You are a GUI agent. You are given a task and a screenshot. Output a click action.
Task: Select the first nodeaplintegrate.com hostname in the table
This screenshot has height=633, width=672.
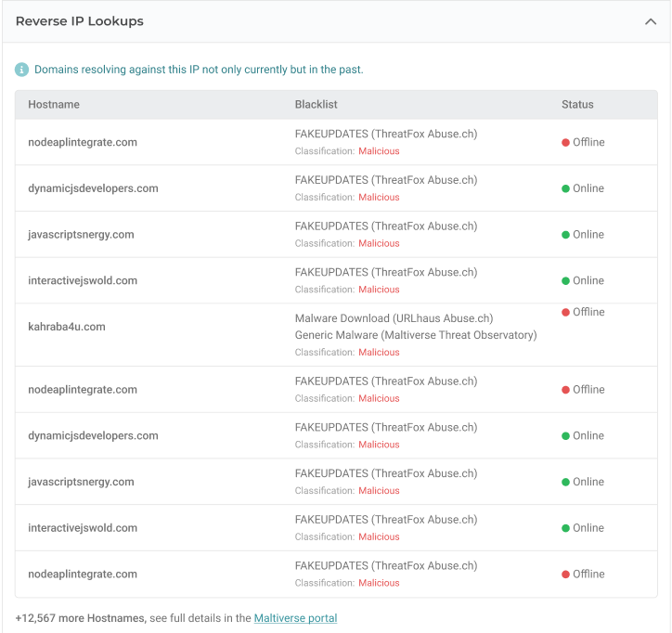pyautogui.click(x=83, y=142)
